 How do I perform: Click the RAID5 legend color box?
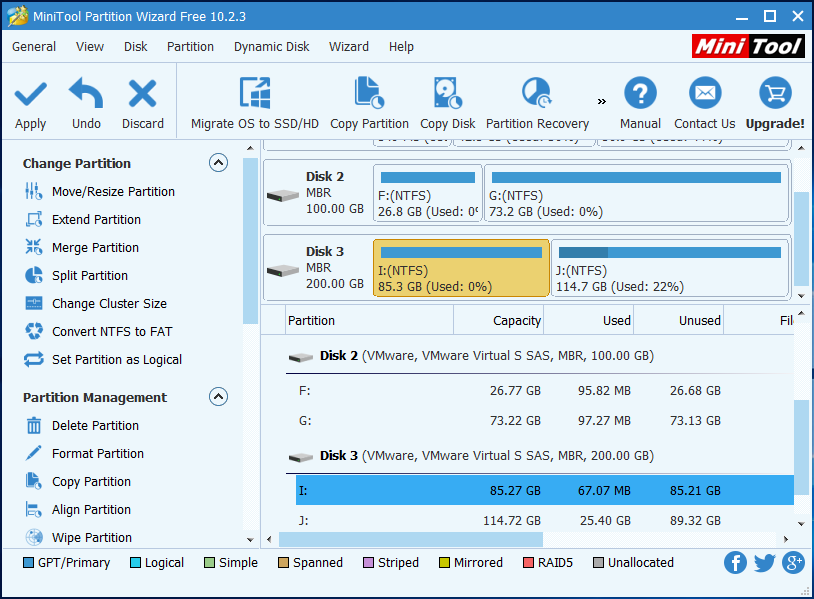pyautogui.click(x=528, y=563)
